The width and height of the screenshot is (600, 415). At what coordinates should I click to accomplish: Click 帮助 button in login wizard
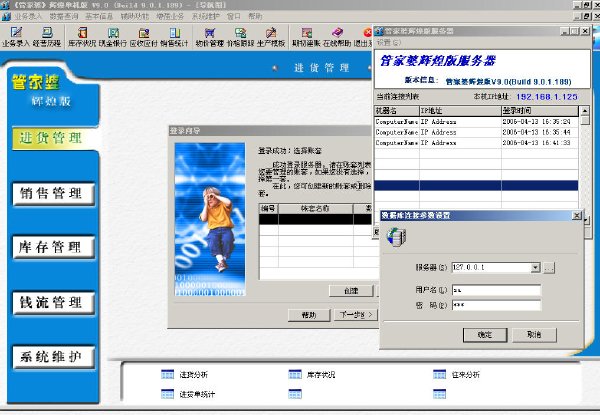pos(309,315)
